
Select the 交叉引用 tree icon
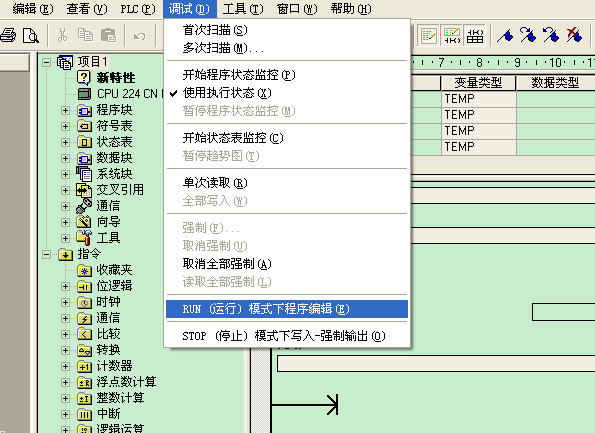pyautogui.click(x=84, y=190)
